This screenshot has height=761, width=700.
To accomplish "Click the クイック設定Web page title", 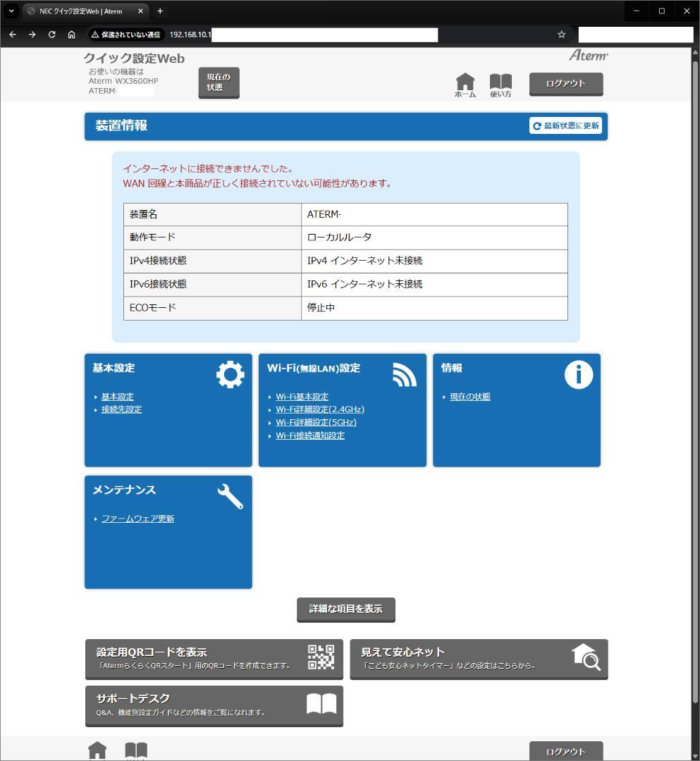I will 134,58.
